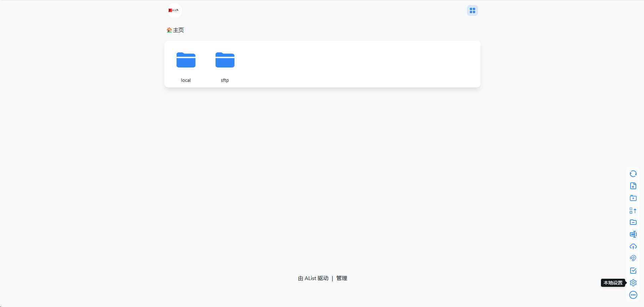Open offline download with the magnet icon
Image resolution: width=644 pixels, height=307 pixels.
(633, 259)
